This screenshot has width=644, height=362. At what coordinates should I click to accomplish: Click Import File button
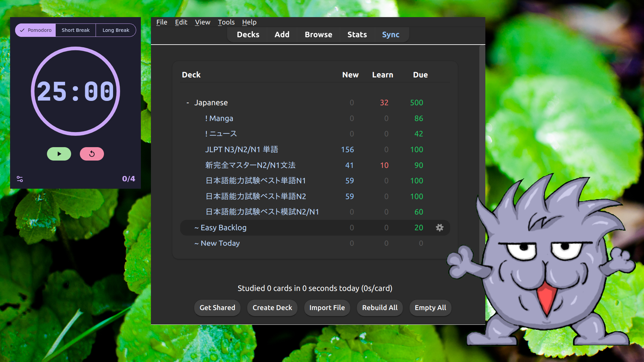tap(327, 308)
